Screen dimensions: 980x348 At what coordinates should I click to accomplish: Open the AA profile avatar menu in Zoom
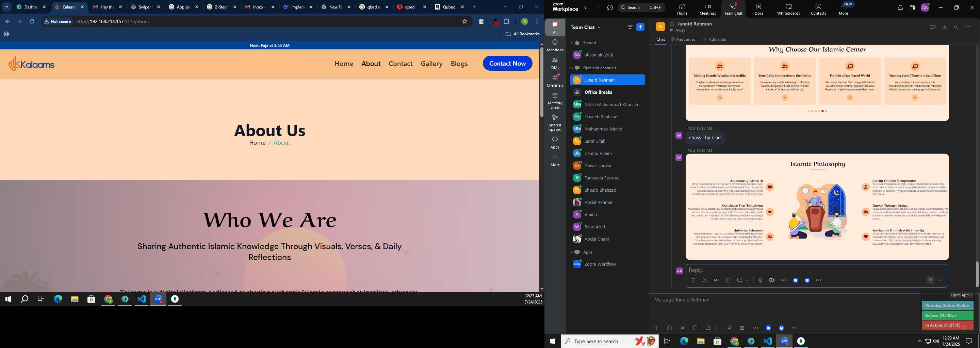click(925, 7)
